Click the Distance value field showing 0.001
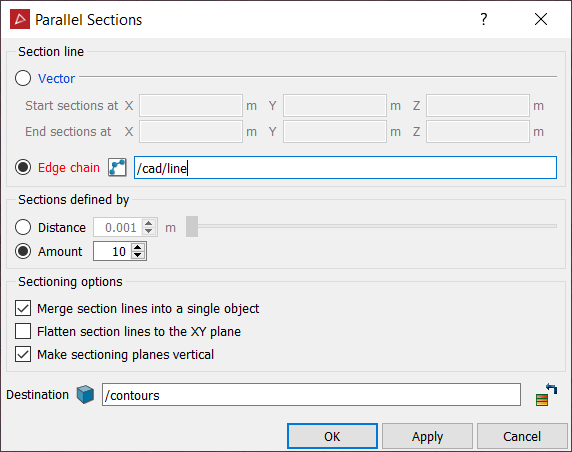 [x=118, y=227]
